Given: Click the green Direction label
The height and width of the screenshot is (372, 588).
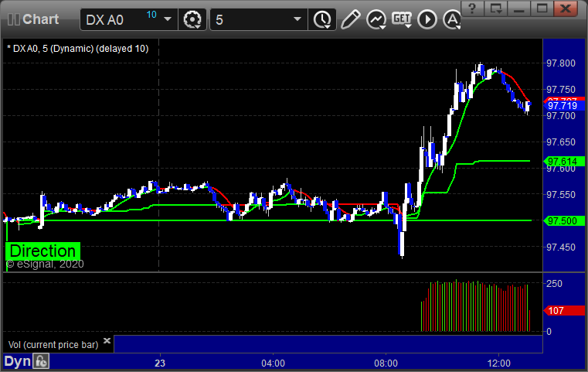Looking at the screenshot, I should pos(42,251).
